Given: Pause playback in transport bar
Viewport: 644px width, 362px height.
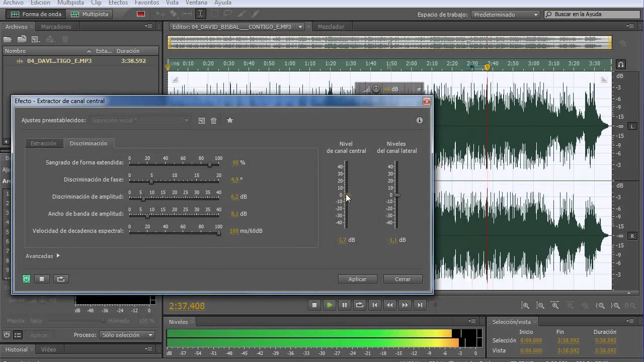Looking at the screenshot, I should coord(345,305).
